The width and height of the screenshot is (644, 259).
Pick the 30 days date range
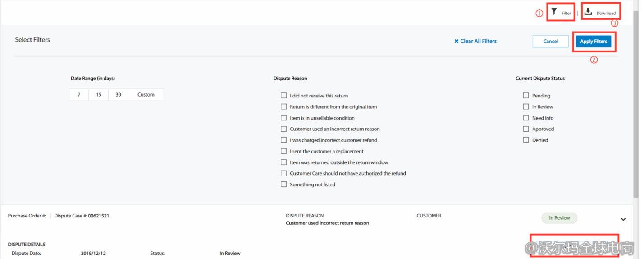118,95
